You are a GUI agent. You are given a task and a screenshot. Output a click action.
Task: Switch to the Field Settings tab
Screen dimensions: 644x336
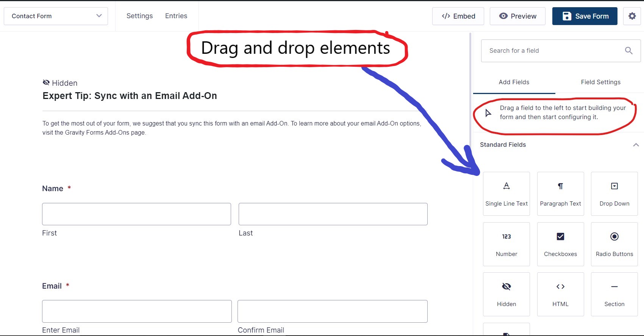(601, 82)
